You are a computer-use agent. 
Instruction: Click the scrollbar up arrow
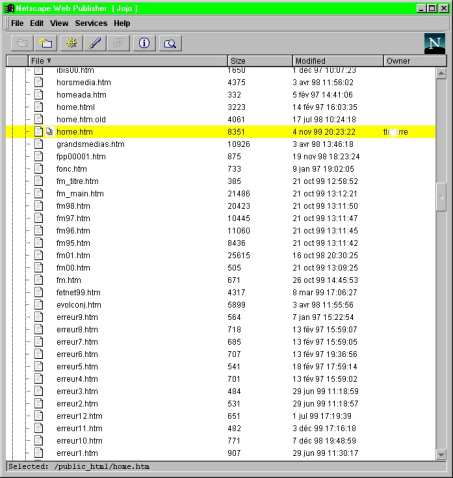click(441, 73)
